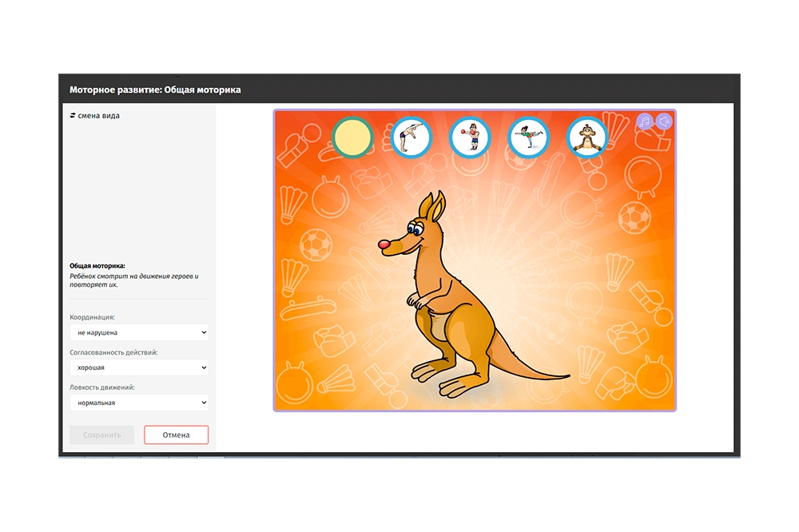The width and height of the screenshot is (799, 532).
Task: Choose the sitting monkey exercise icon
Action: (587, 137)
